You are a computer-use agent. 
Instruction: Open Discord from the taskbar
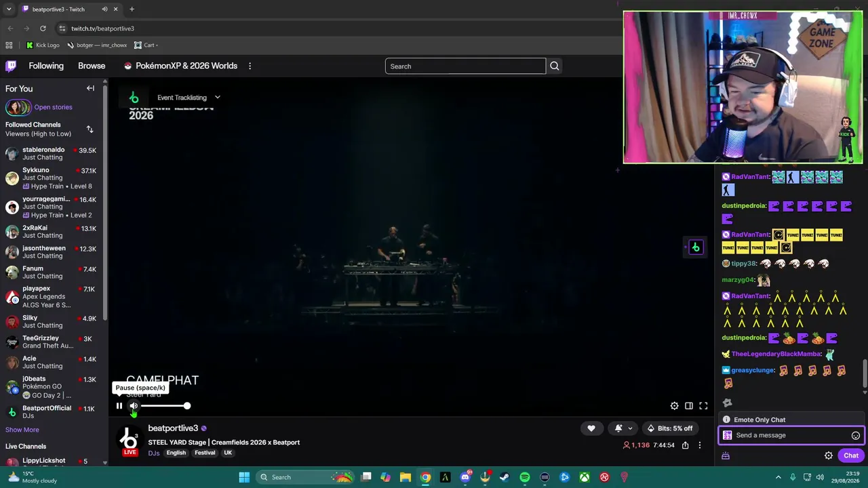(465, 477)
